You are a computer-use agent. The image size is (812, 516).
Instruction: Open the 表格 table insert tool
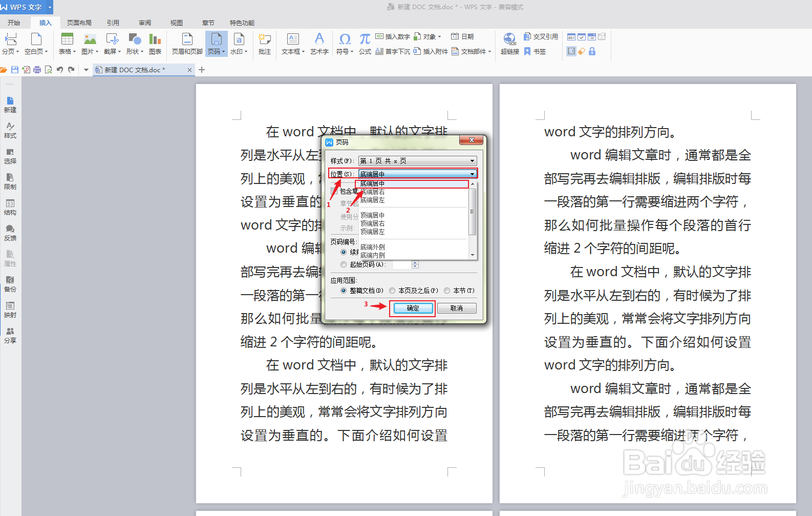pos(67,44)
